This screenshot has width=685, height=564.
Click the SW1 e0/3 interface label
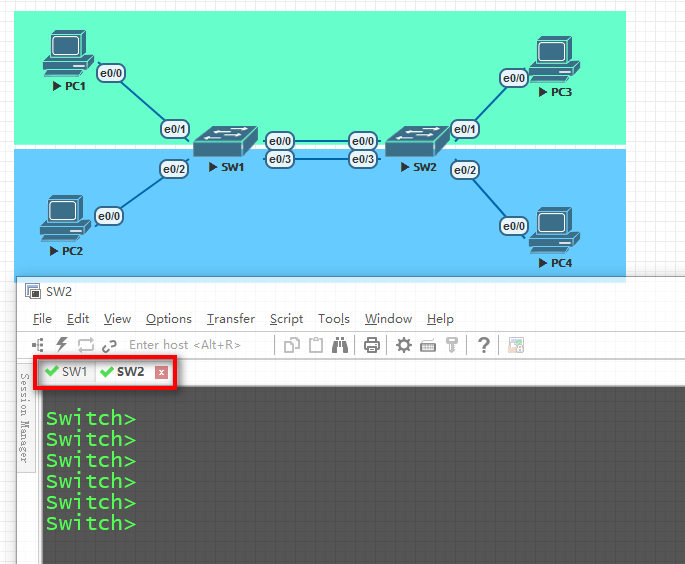coord(280,159)
